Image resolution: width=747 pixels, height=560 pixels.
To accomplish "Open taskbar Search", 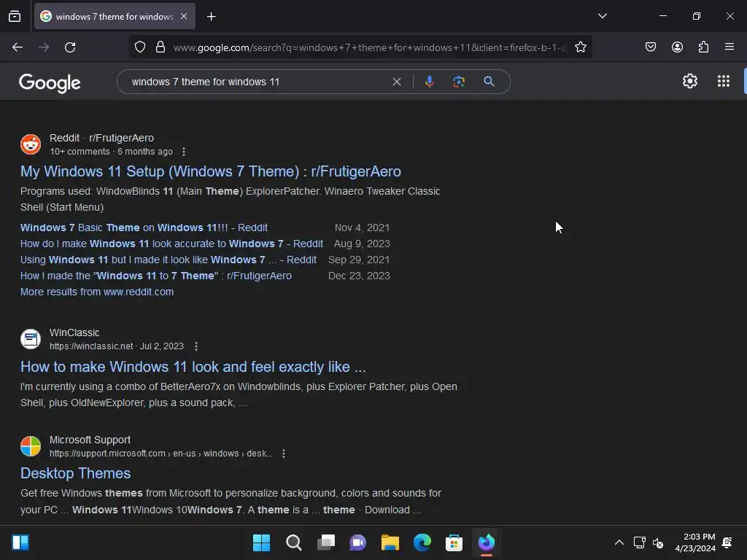I will (293, 542).
